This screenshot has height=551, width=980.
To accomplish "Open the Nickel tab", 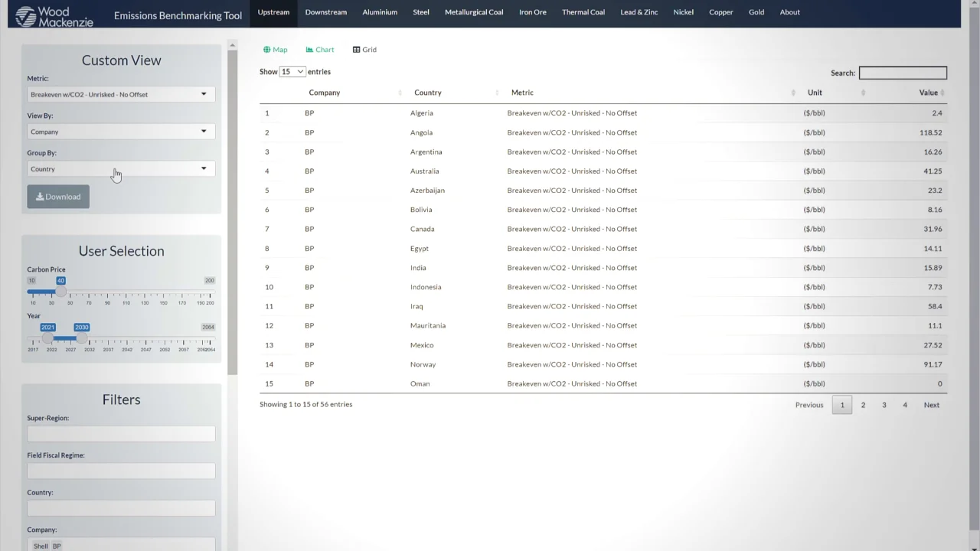I will (684, 12).
